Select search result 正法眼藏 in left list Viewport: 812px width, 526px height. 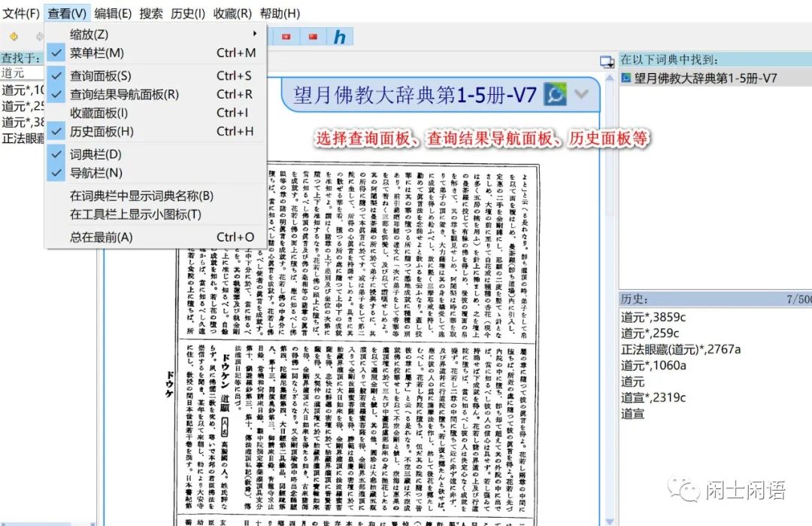23,138
